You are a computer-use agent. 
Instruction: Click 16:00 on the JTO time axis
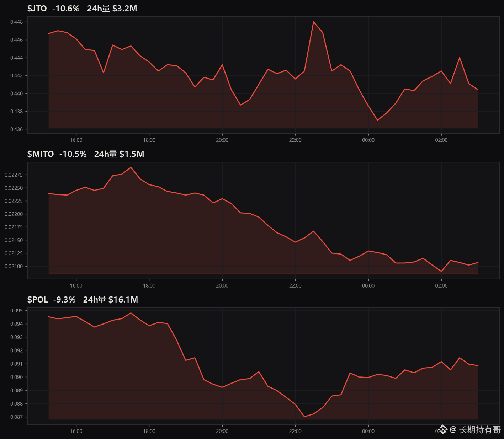[x=76, y=140]
